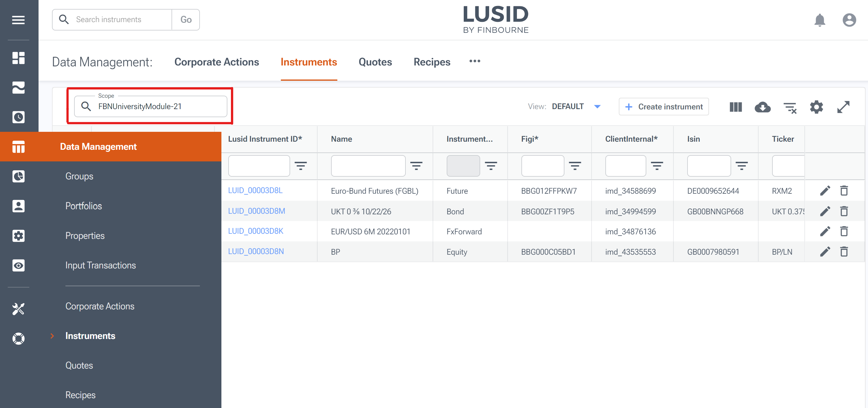
Task: Click the eye sidebar icon
Action: (18, 265)
